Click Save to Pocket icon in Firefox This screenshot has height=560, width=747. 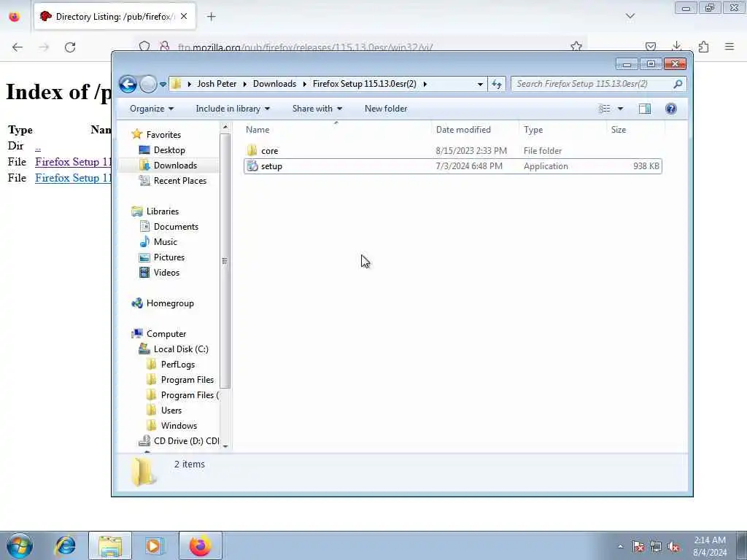pos(650,47)
